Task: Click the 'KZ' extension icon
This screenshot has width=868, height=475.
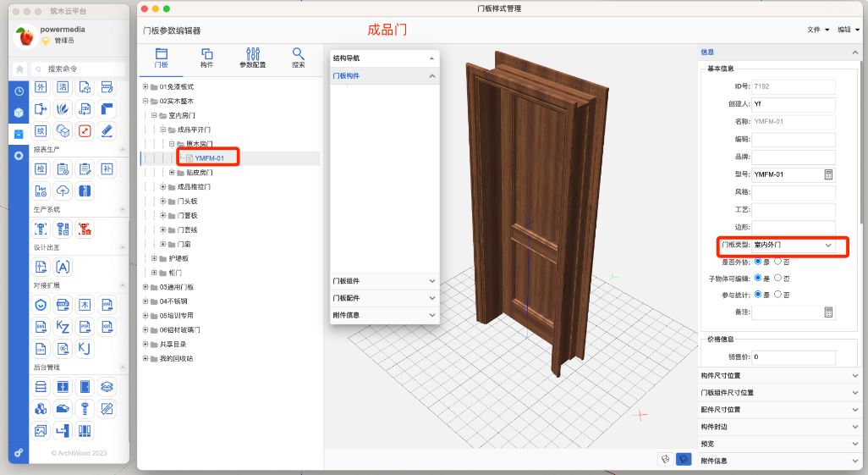Action: point(63,327)
